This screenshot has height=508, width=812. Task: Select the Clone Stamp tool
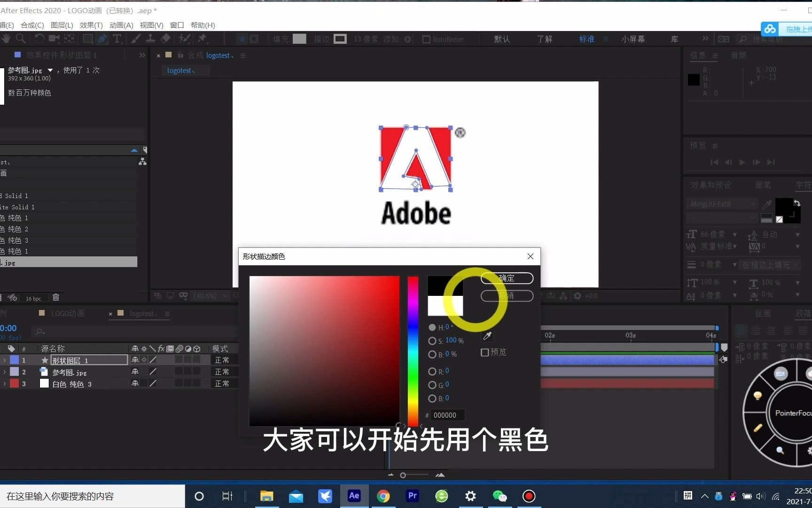click(150, 39)
